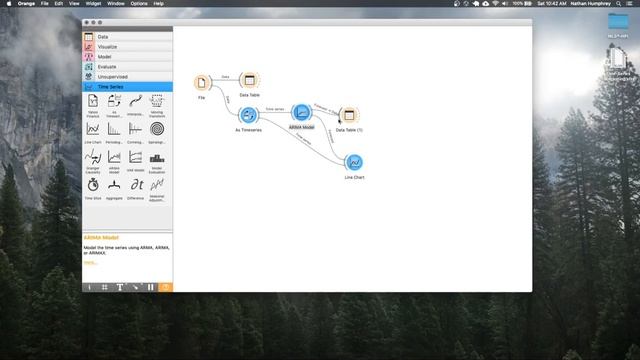Open the Window menu

116,3
